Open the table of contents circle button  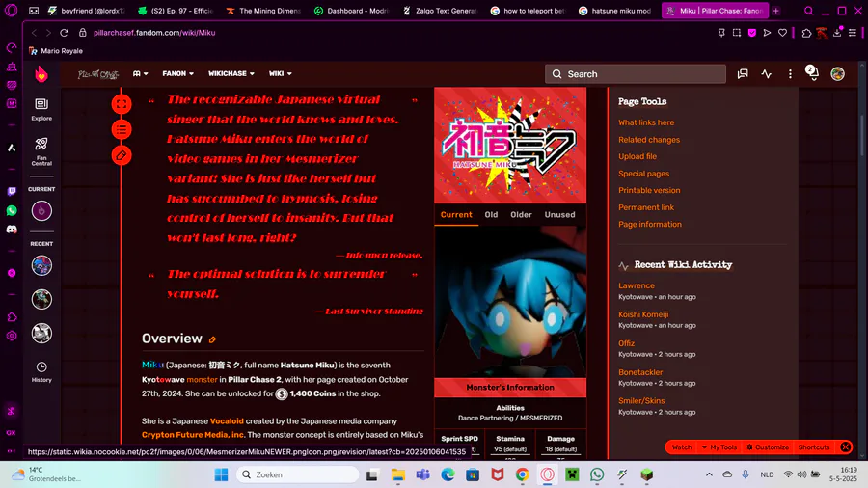[x=122, y=129]
